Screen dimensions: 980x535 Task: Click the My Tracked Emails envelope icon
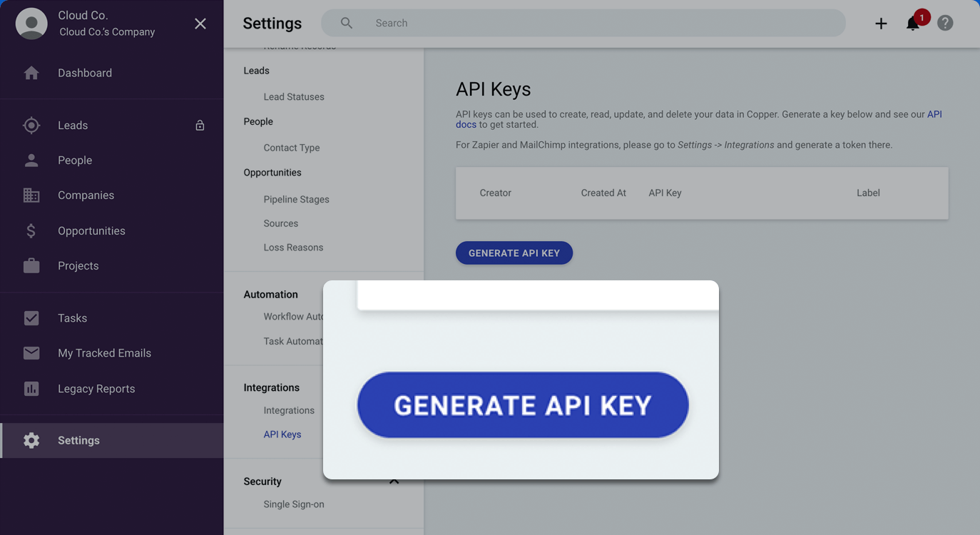tap(31, 353)
